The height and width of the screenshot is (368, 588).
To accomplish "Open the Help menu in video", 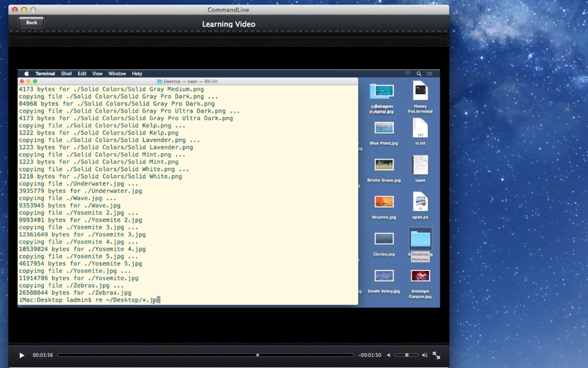I will (x=137, y=74).
